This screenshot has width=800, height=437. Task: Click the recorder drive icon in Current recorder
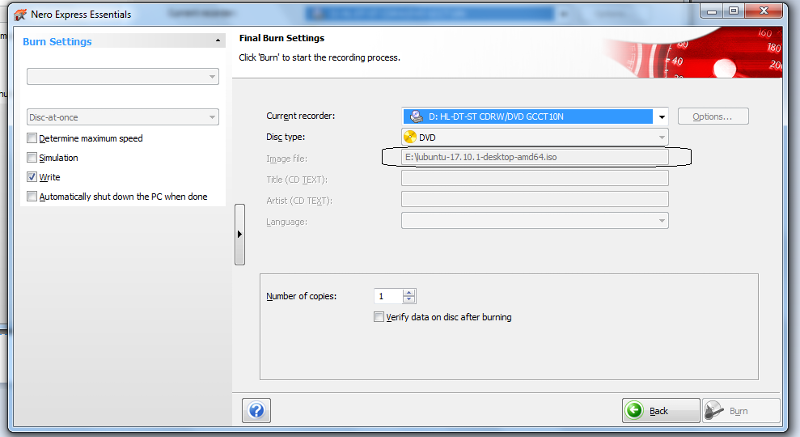(417, 117)
